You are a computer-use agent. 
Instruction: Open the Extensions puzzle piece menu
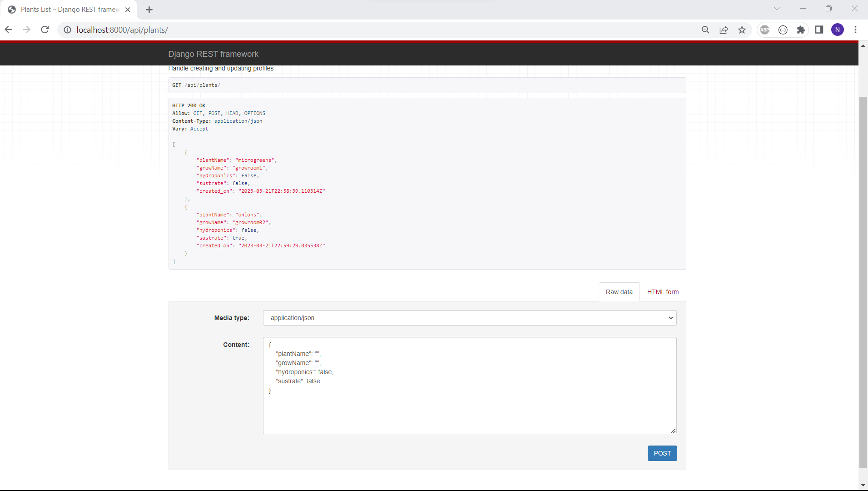coord(801,30)
